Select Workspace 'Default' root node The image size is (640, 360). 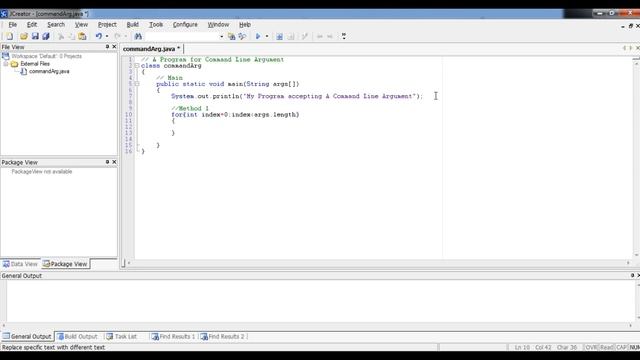pyautogui.click(x=47, y=56)
